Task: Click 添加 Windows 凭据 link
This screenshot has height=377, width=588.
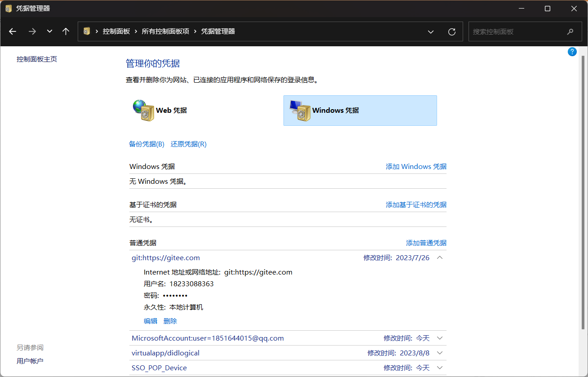Action: point(416,167)
